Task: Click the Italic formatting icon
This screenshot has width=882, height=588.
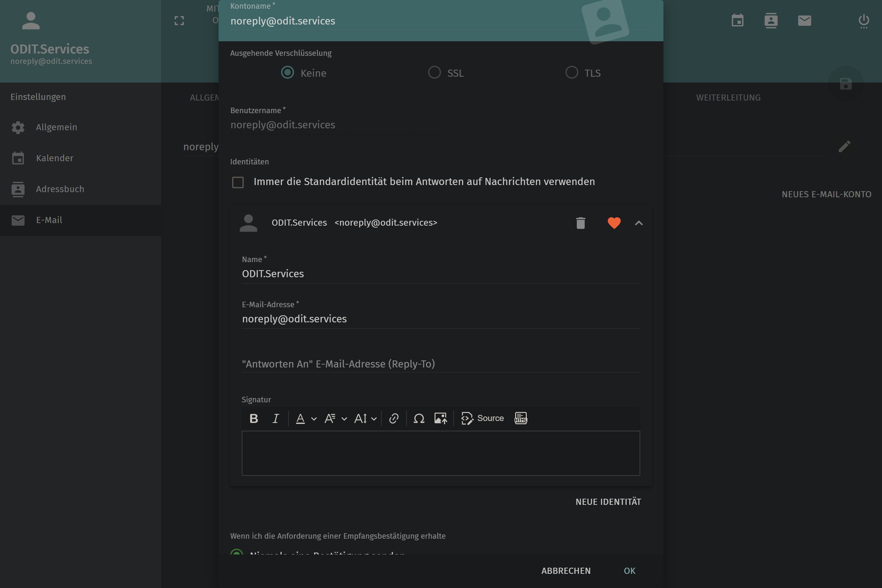Action: pyautogui.click(x=276, y=418)
